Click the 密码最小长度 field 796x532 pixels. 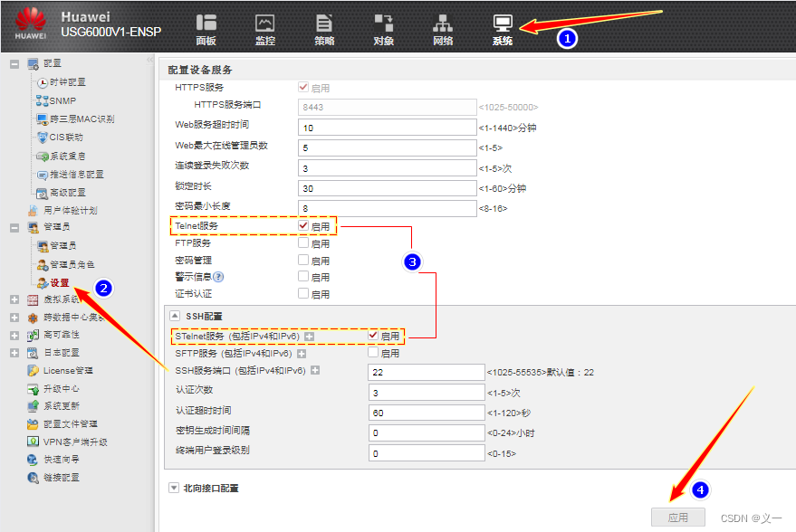388,208
